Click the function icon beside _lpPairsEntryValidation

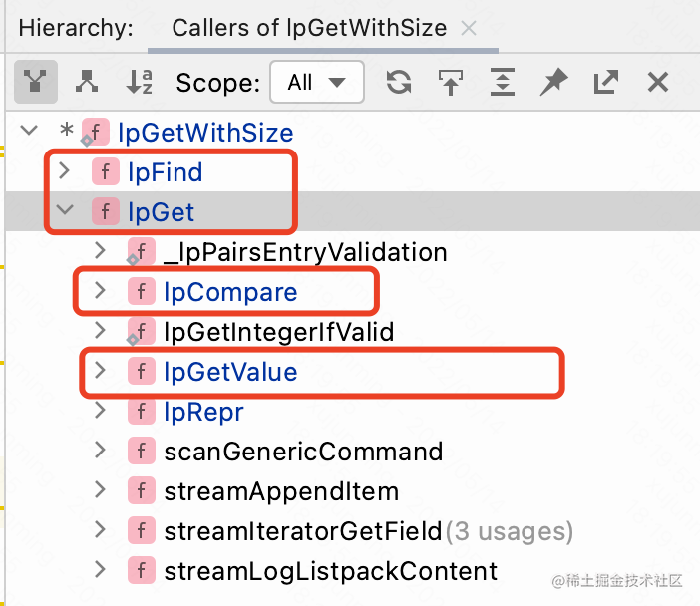(x=141, y=252)
